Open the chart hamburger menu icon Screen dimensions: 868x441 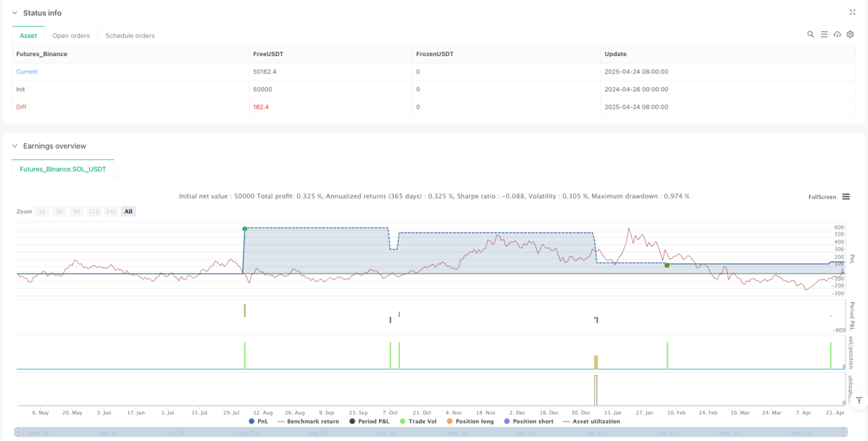click(846, 197)
